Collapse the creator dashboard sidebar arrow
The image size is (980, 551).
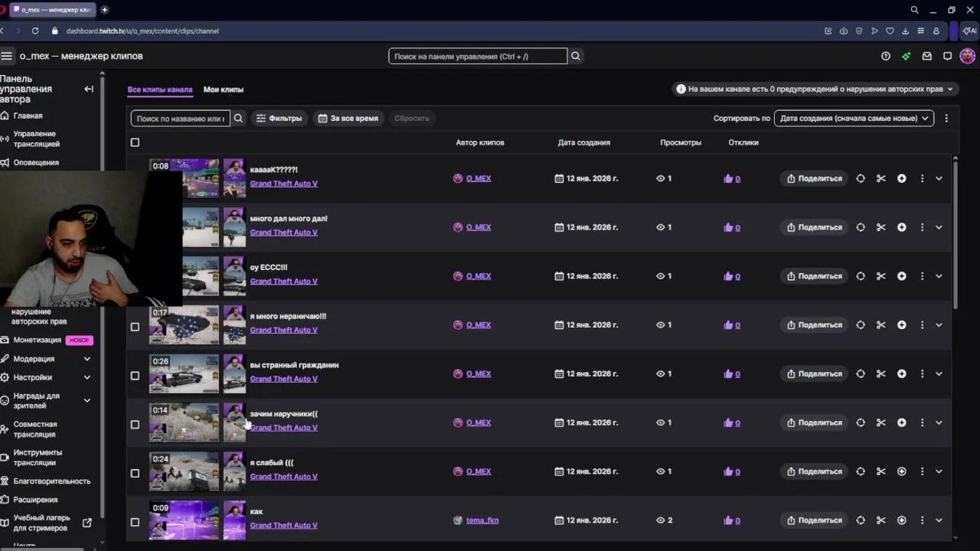pos(89,89)
